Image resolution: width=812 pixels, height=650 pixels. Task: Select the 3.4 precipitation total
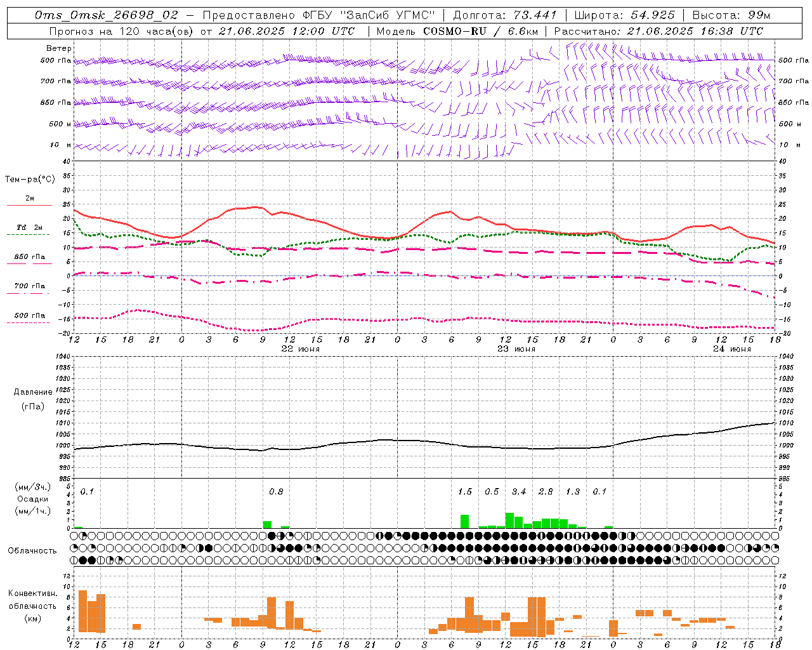(519, 492)
